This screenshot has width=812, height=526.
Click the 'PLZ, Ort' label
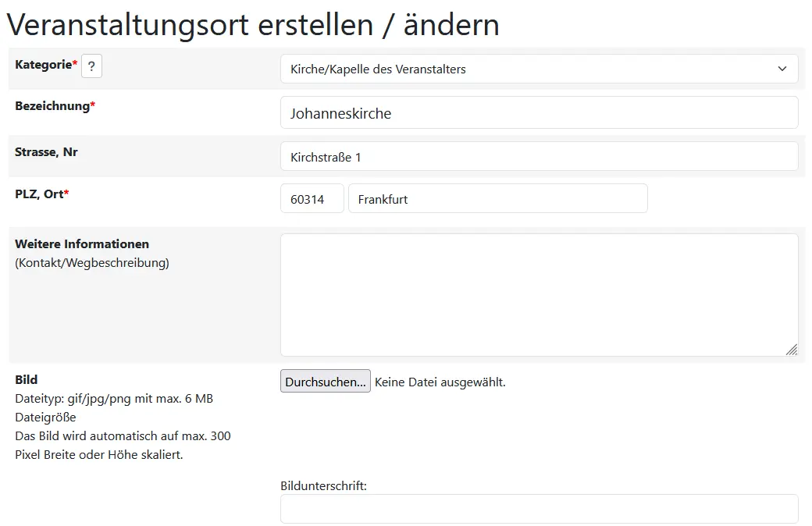39,194
